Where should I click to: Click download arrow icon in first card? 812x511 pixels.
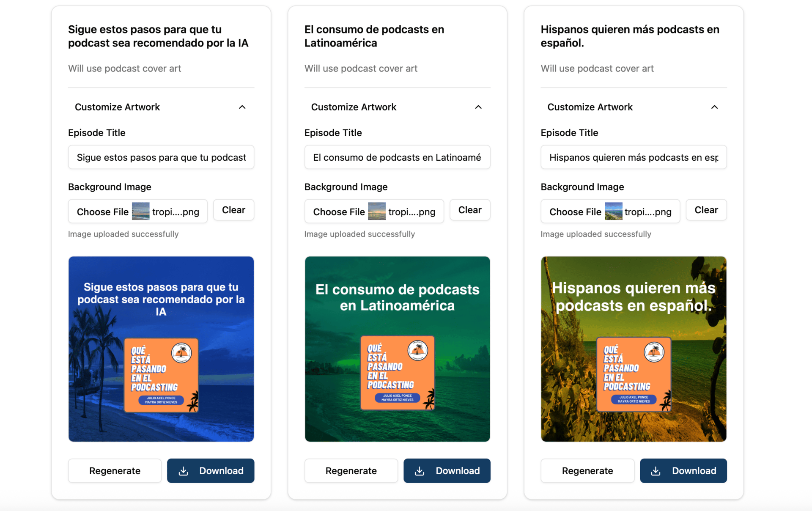click(x=183, y=471)
